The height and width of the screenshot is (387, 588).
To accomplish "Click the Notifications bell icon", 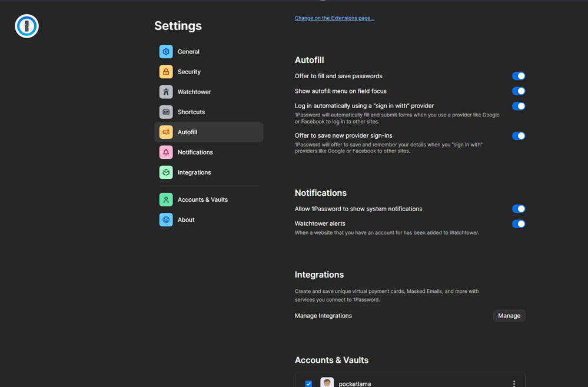I will pos(166,152).
